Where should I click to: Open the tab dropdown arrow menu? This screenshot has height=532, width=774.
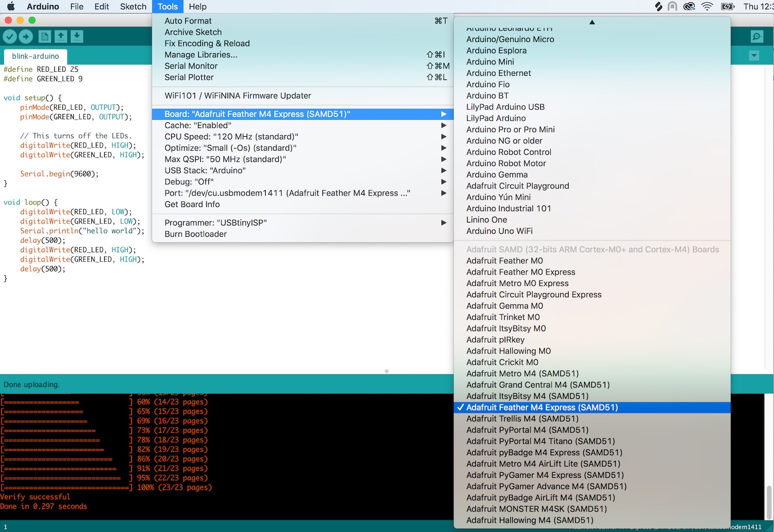[x=754, y=56]
